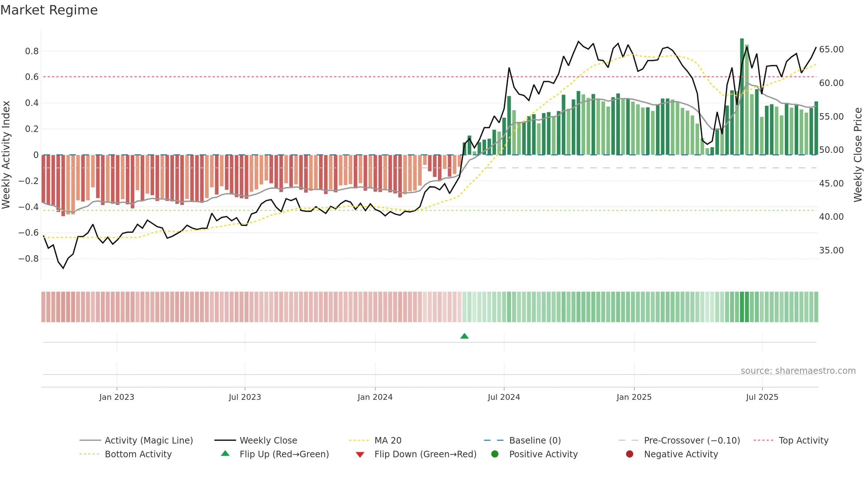The width and height of the screenshot is (868, 488).
Task: Click the Jan 2024 x-axis label
Action: point(375,397)
